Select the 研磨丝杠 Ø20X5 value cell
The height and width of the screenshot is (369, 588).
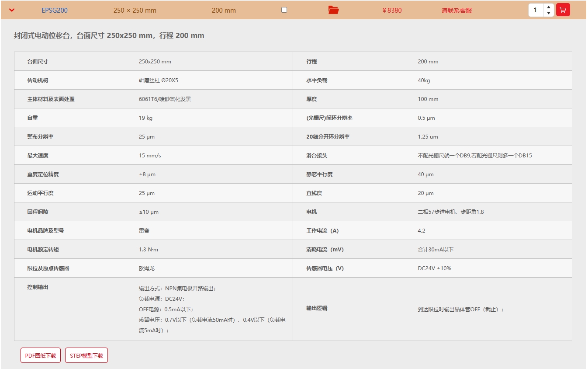pos(158,80)
